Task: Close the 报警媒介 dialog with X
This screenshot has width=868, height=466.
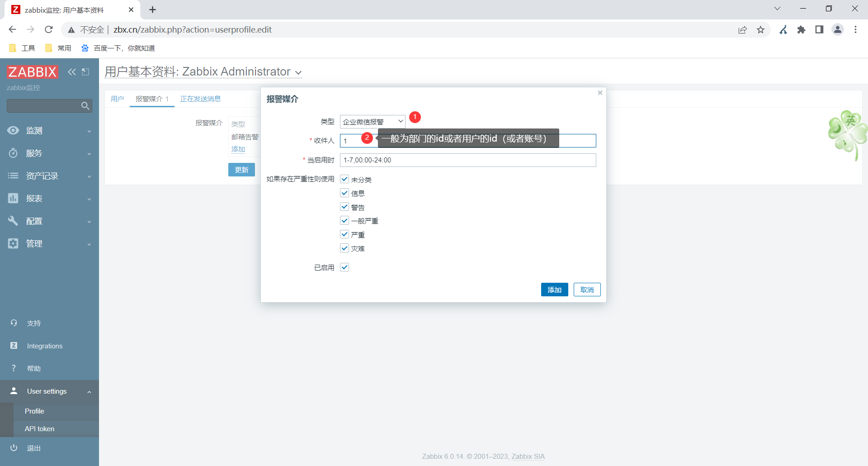Action: [x=600, y=93]
